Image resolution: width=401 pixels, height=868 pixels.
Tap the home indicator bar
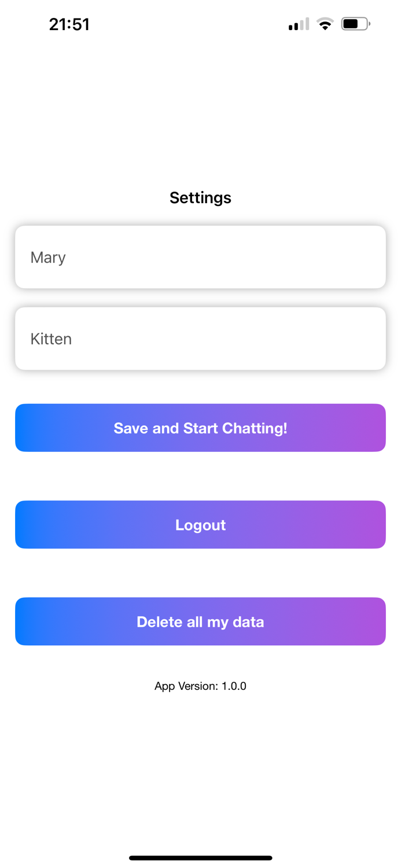coord(200,858)
